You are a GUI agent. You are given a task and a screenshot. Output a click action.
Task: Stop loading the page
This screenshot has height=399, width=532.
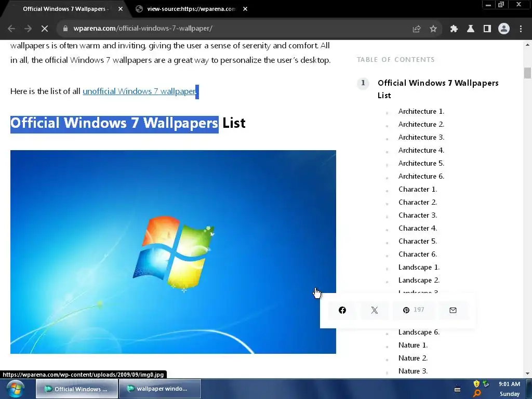click(45, 29)
